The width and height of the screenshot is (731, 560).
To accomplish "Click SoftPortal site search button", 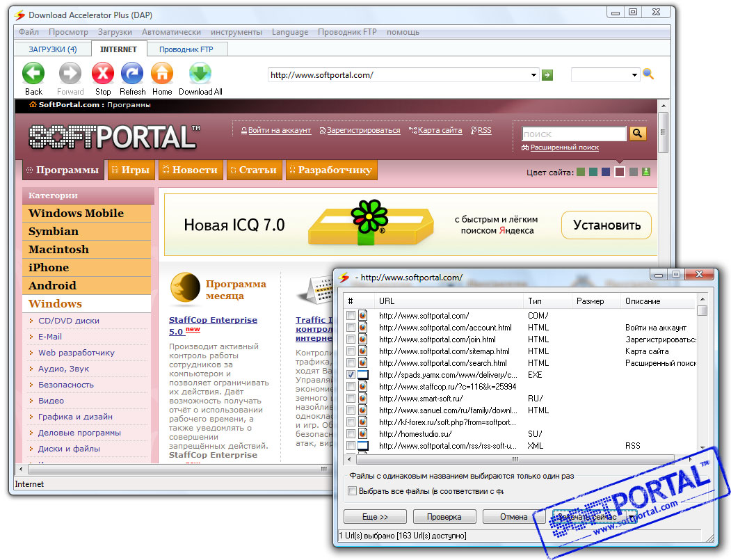I will click(637, 134).
